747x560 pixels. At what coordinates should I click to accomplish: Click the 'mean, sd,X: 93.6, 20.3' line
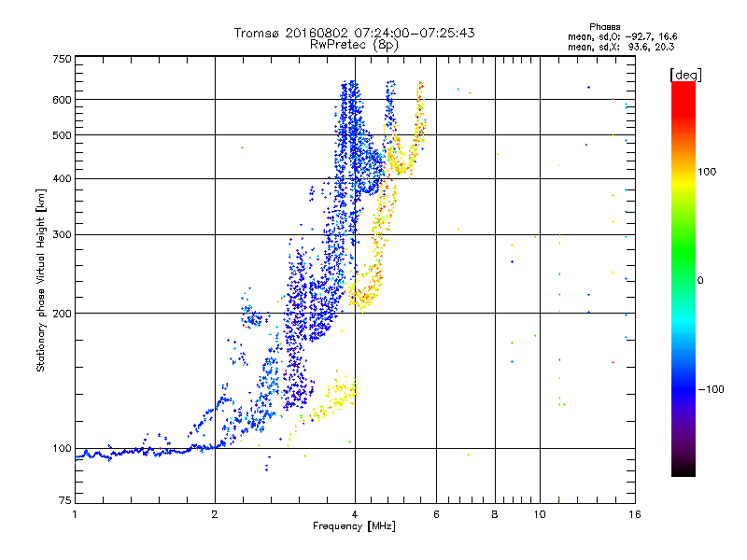point(621,47)
